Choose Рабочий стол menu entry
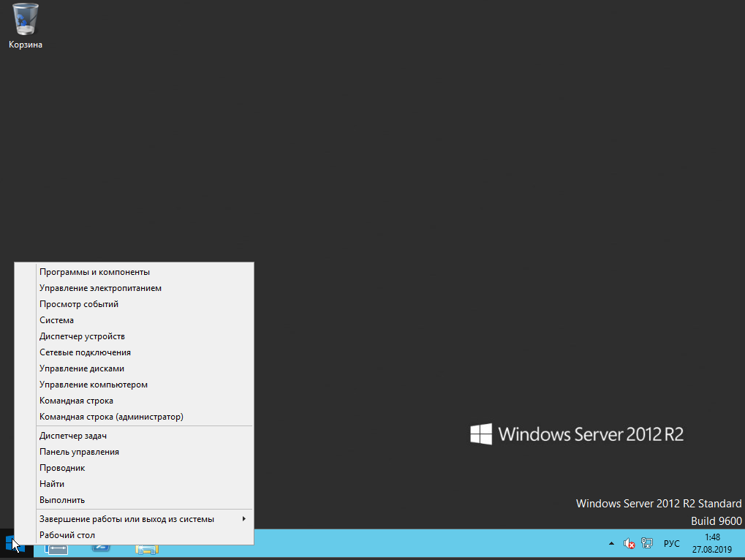This screenshot has height=560, width=745. [67, 535]
